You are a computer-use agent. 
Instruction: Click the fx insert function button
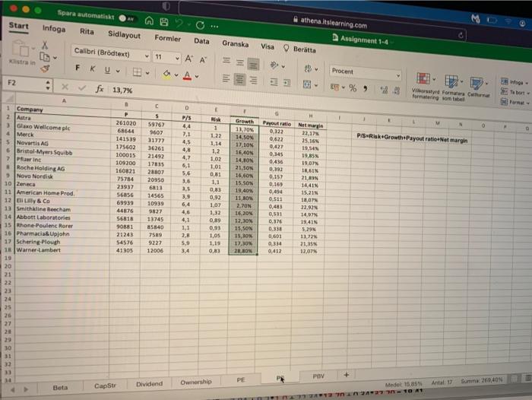tap(99, 89)
